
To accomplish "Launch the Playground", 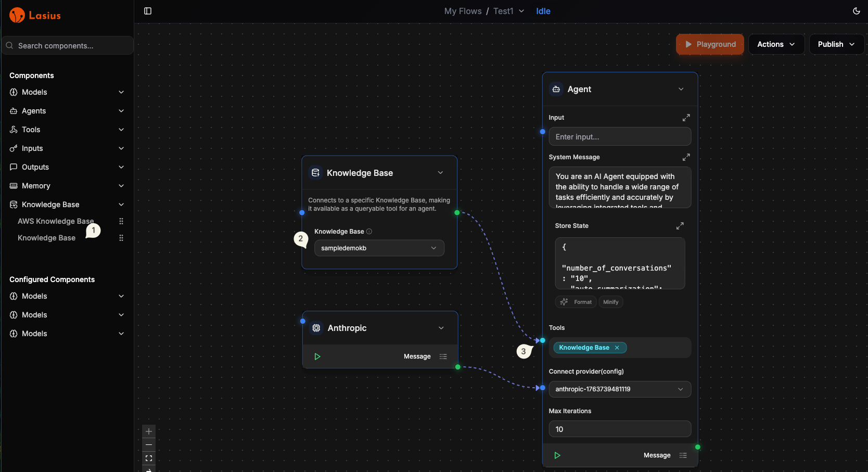I will coord(709,44).
